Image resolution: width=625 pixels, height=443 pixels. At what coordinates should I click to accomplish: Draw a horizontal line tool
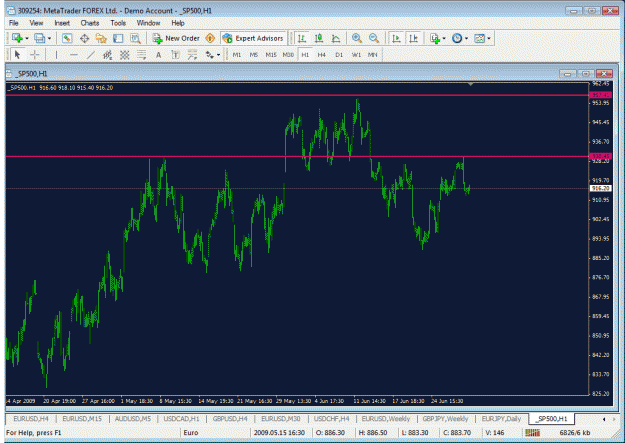(73, 55)
